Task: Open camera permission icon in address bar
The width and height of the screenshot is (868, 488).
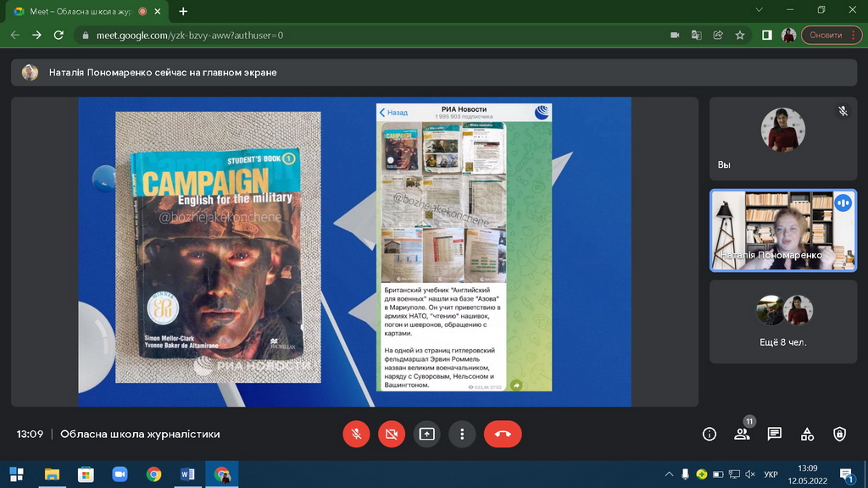Action: (x=675, y=35)
